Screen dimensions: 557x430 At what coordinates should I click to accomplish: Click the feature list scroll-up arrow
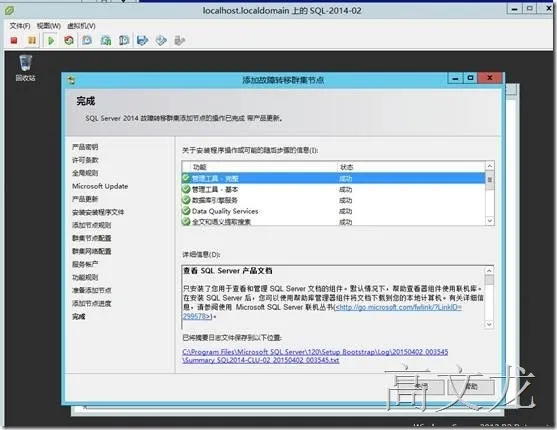tap(490, 166)
